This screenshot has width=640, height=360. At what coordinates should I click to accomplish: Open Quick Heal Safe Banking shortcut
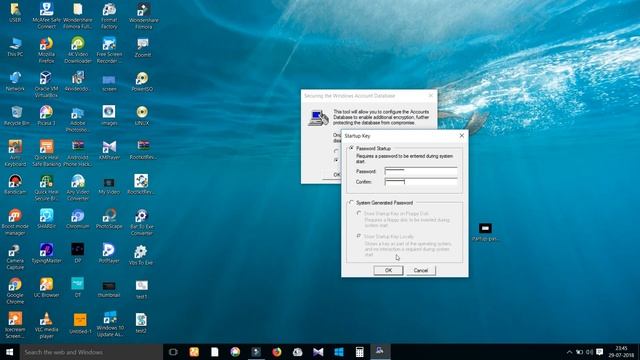(x=46, y=153)
